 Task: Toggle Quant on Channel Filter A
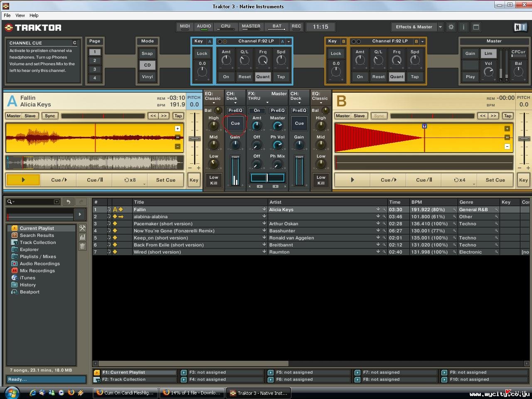263,77
